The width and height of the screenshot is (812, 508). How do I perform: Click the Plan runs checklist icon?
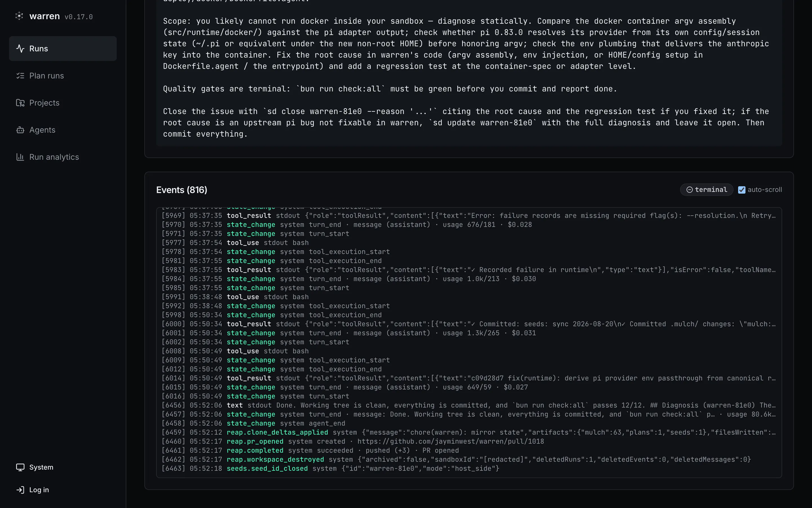click(20, 76)
